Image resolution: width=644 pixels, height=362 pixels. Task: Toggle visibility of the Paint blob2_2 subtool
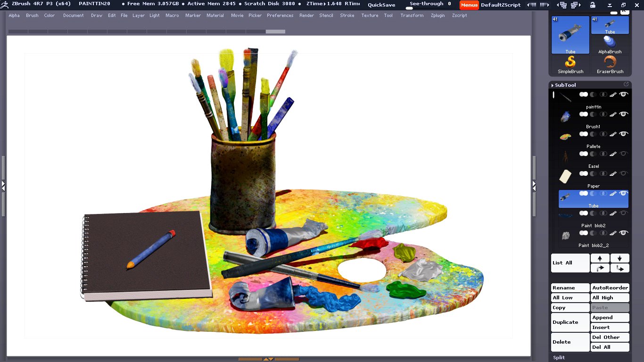click(x=624, y=233)
